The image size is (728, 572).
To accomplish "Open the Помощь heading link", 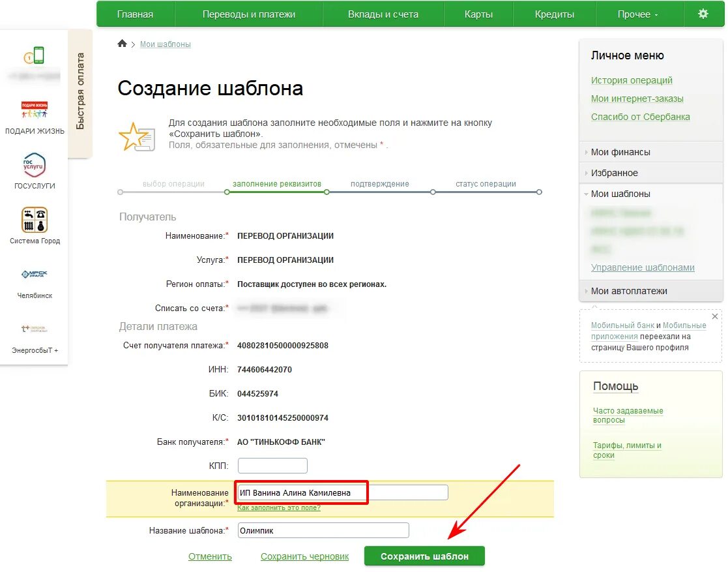I will (x=616, y=386).
